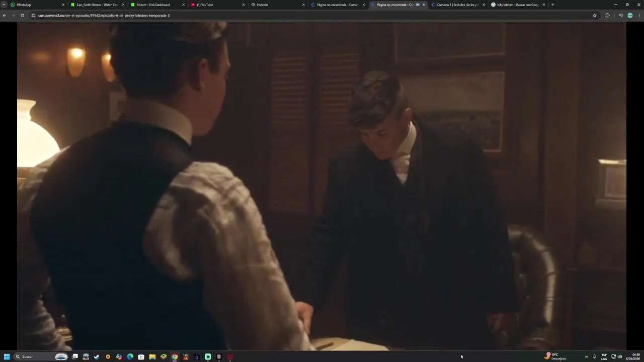Open the volume speaker tray icon
644x362 pixels.
point(620,356)
